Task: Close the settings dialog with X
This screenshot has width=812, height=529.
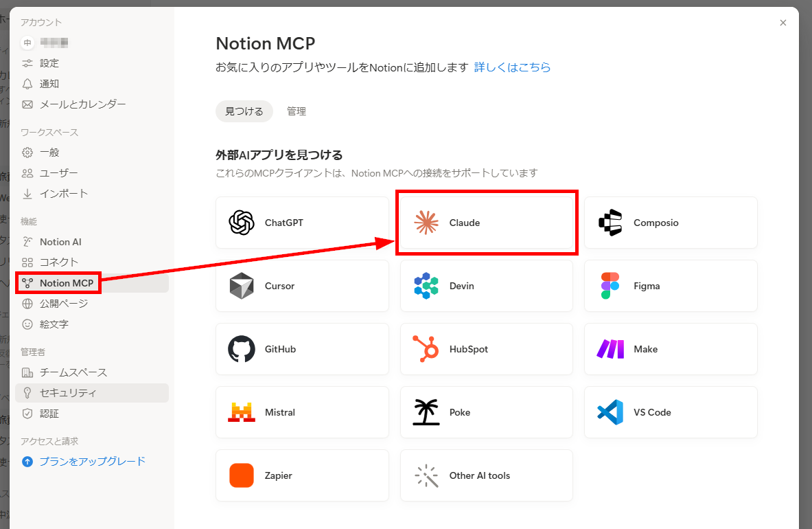Action: 783,23
